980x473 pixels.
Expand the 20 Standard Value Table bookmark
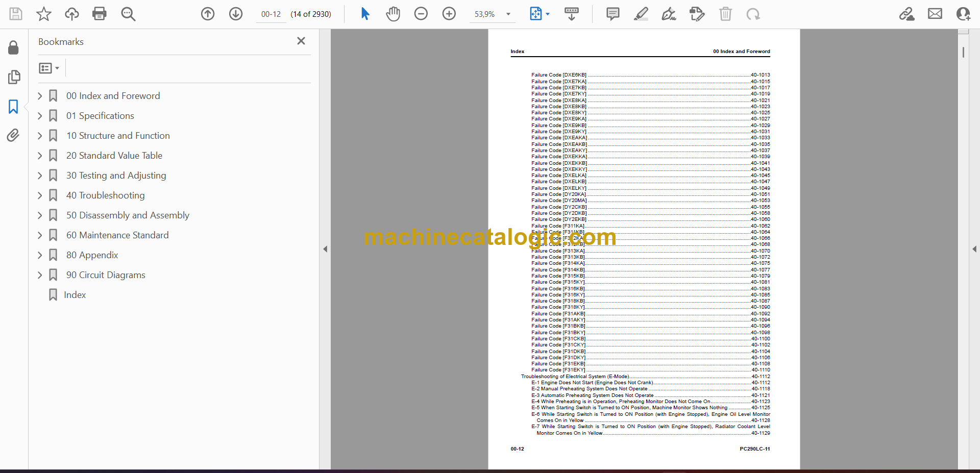click(40, 156)
